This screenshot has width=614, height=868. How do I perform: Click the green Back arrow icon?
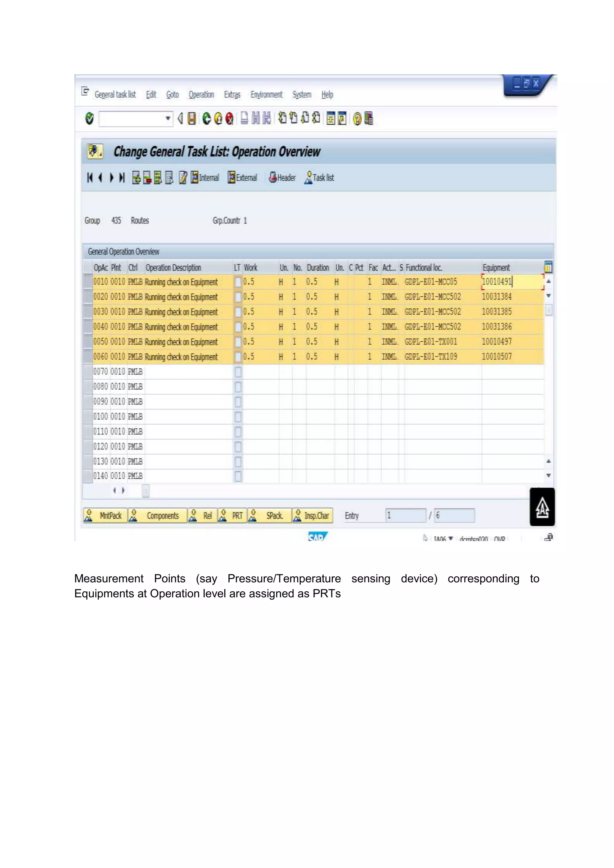(x=207, y=119)
